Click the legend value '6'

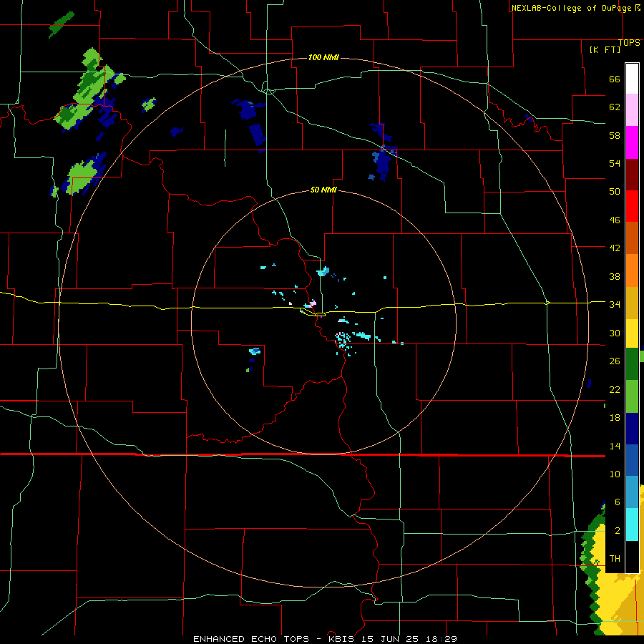(x=618, y=502)
